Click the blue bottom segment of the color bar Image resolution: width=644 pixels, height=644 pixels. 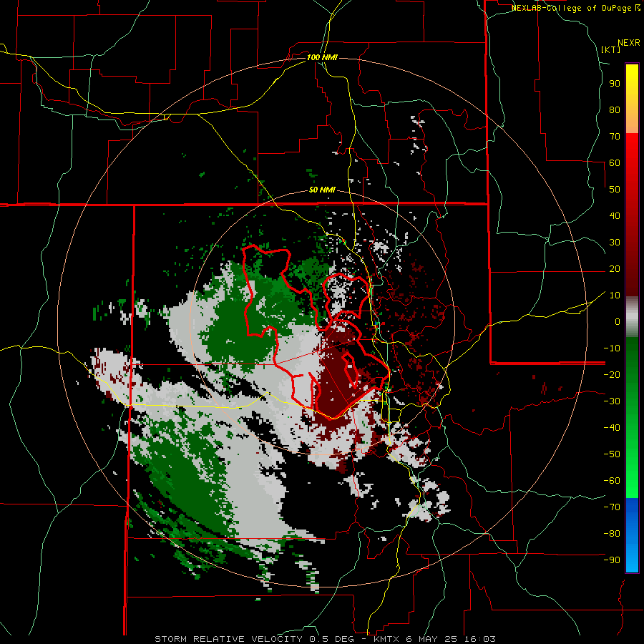coord(632,535)
